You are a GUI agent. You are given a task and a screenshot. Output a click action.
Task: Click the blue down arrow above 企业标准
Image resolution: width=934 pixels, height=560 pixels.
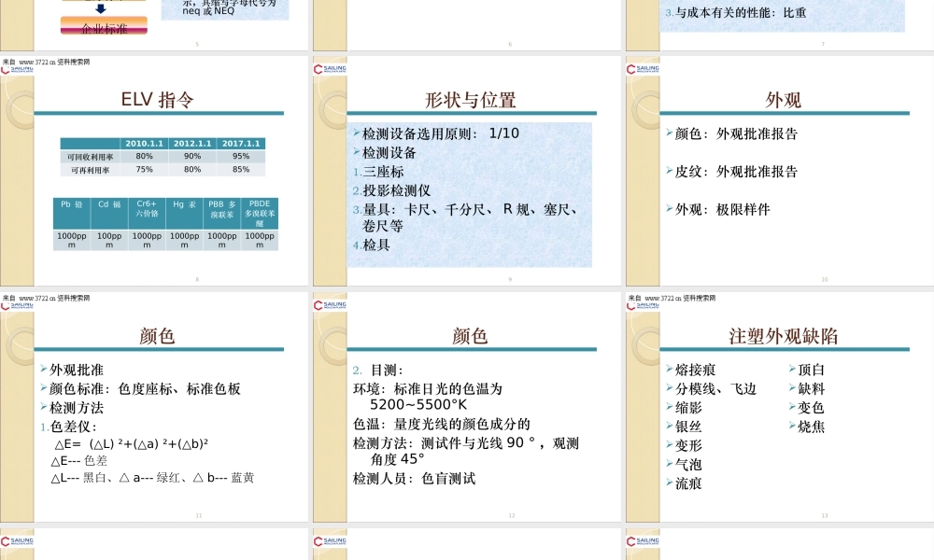(101, 9)
